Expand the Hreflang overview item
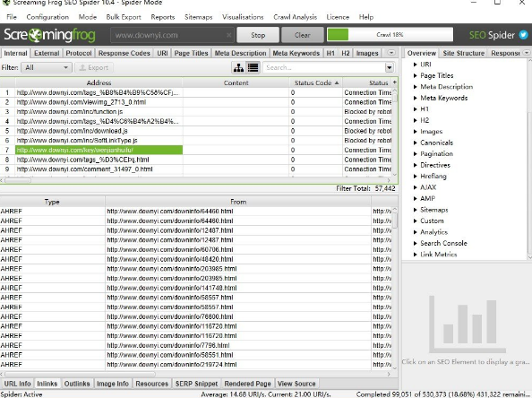The image size is (532, 398). [415, 177]
